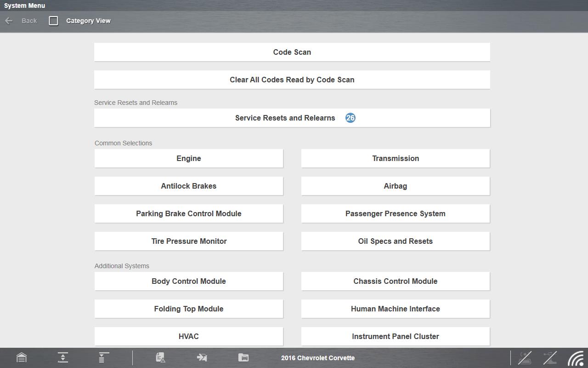Open the vehicle folder icon
Screen dimensions: 588x368
(x=243, y=357)
